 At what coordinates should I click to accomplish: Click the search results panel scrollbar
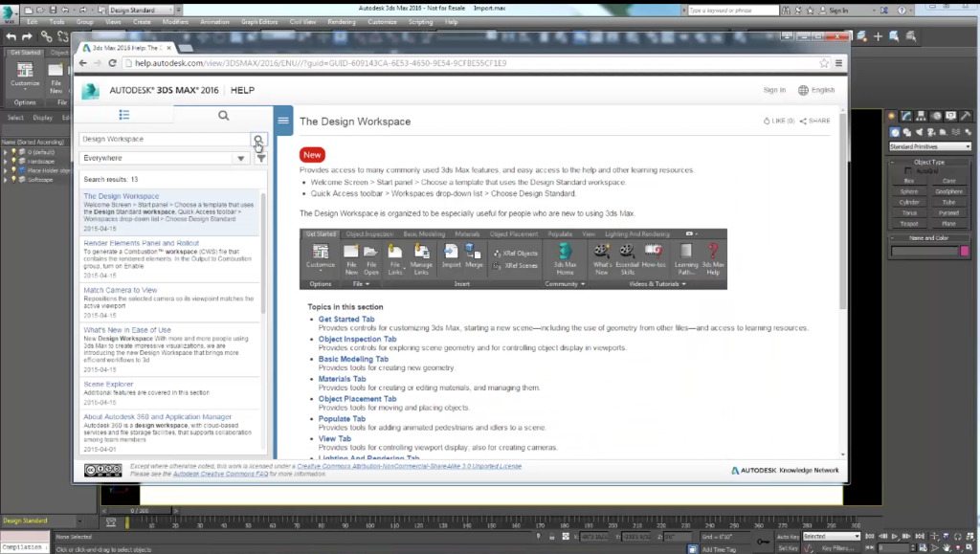(263, 253)
